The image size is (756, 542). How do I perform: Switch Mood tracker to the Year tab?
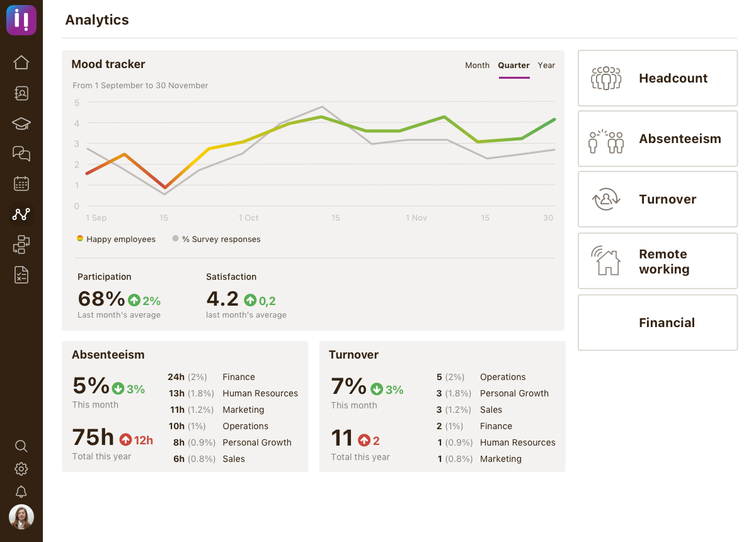pos(546,66)
